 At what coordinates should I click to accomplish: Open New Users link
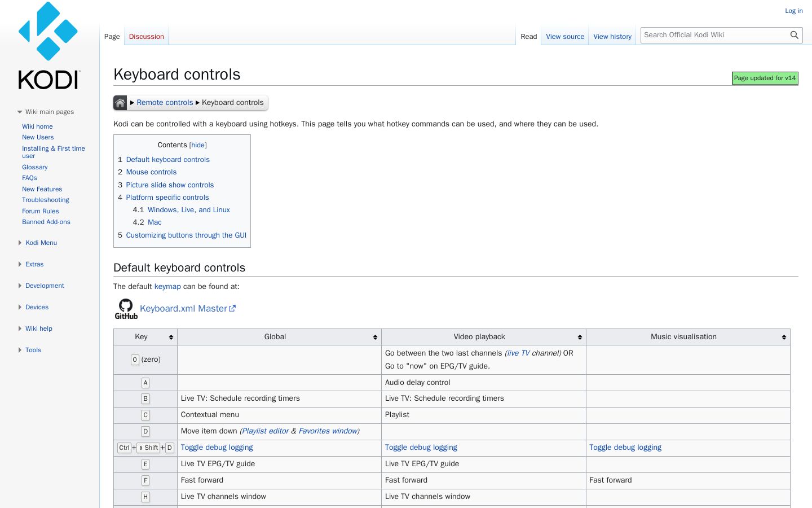tap(38, 137)
